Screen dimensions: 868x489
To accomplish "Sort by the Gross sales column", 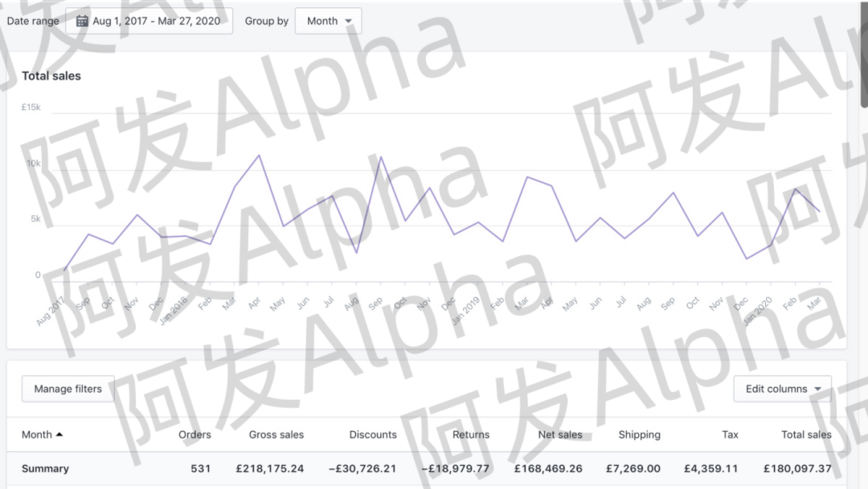I will [276, 434].
